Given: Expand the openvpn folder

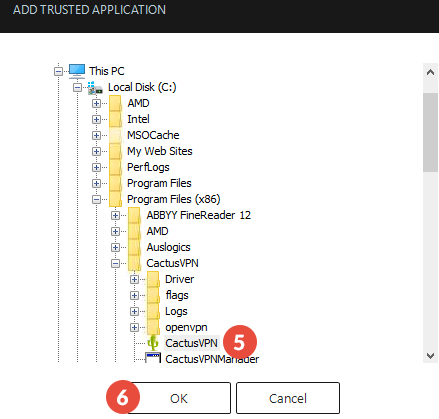Looking at the screenshot, I should (134, 327).
